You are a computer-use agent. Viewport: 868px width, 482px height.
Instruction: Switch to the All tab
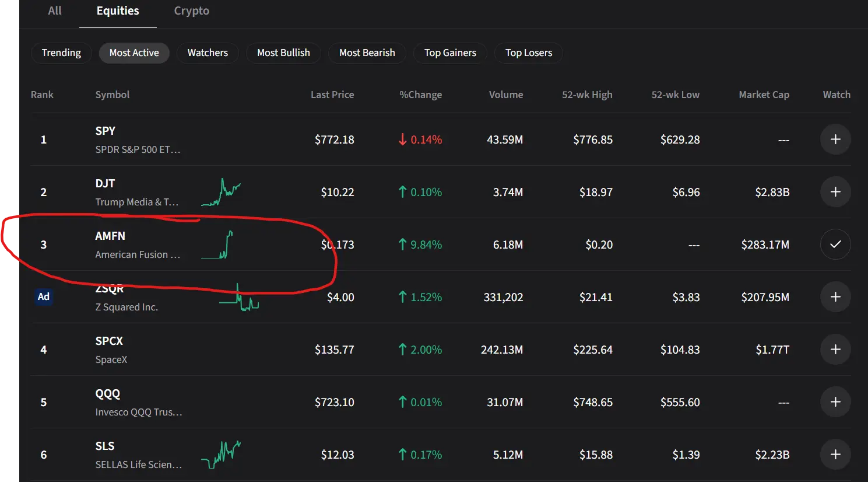55,11
